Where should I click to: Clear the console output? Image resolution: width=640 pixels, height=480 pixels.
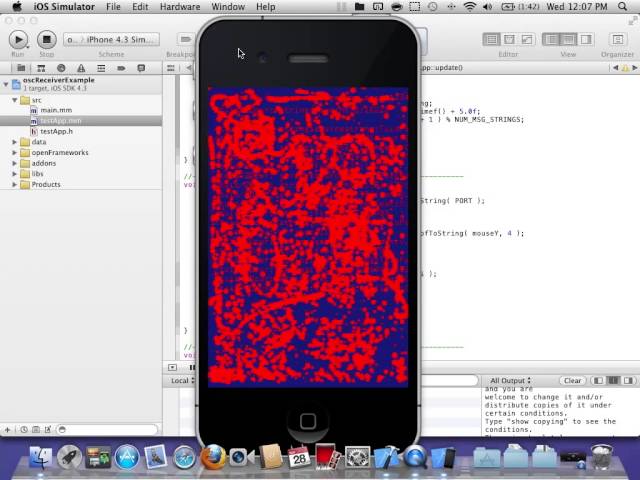tap(572, 380)
